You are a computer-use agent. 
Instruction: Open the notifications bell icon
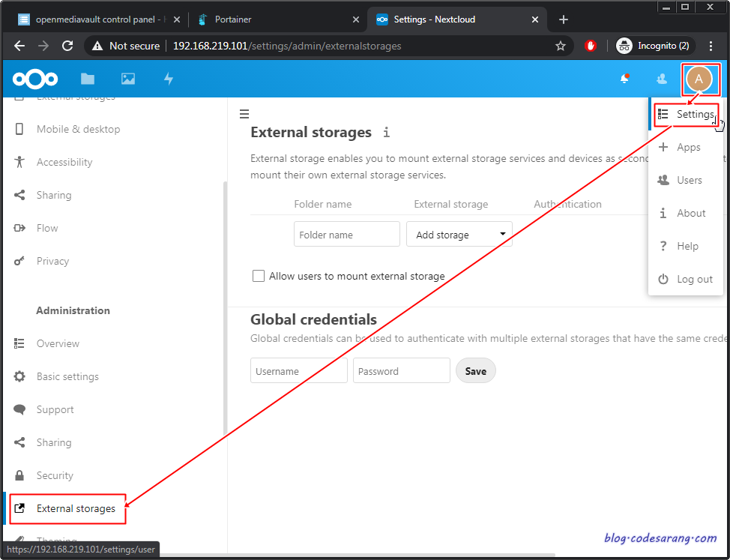[624, 79]
